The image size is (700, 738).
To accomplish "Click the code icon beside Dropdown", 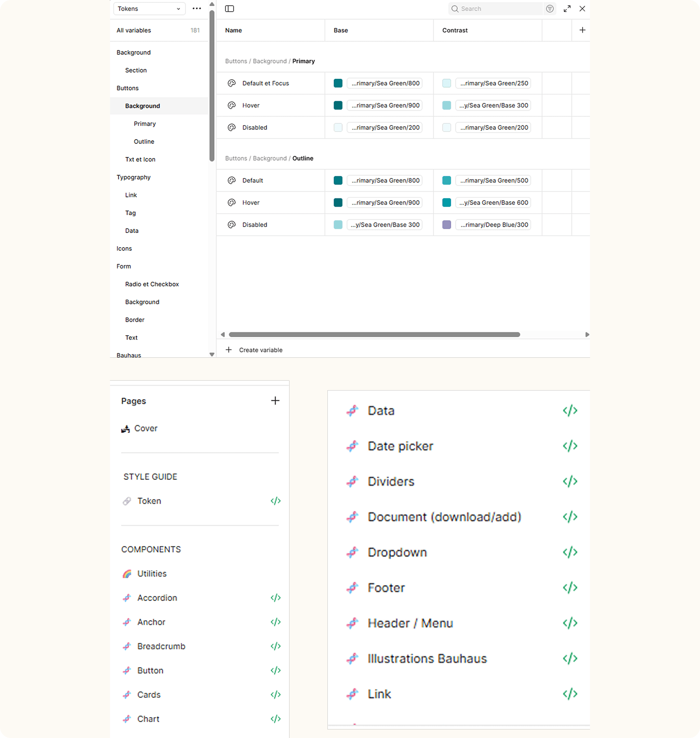I will coord(570,552).
